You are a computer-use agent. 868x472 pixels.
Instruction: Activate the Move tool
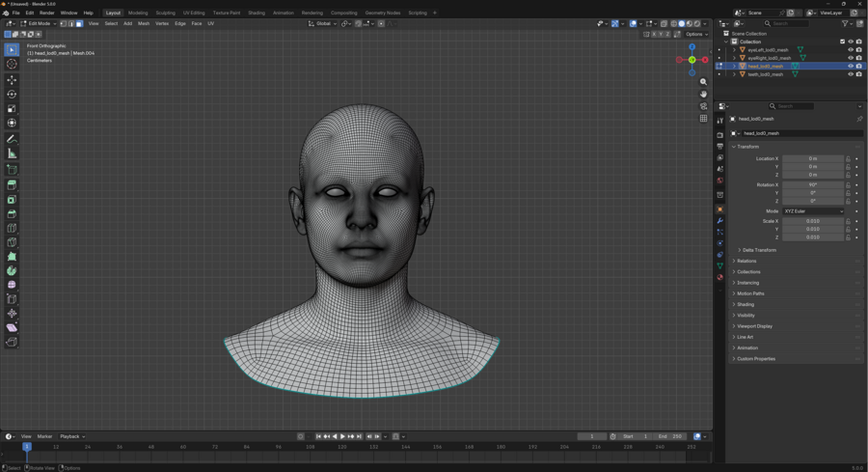[12, 79]
